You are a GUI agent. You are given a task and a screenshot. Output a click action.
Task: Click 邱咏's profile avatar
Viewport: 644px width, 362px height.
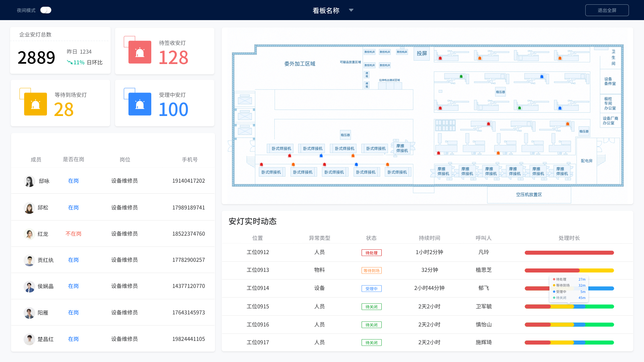[30, 181]
